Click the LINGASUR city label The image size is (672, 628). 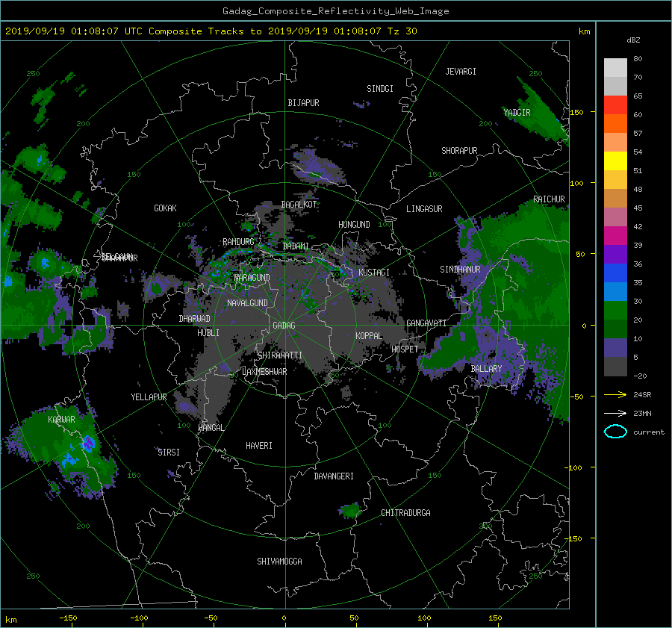[424, 209]
